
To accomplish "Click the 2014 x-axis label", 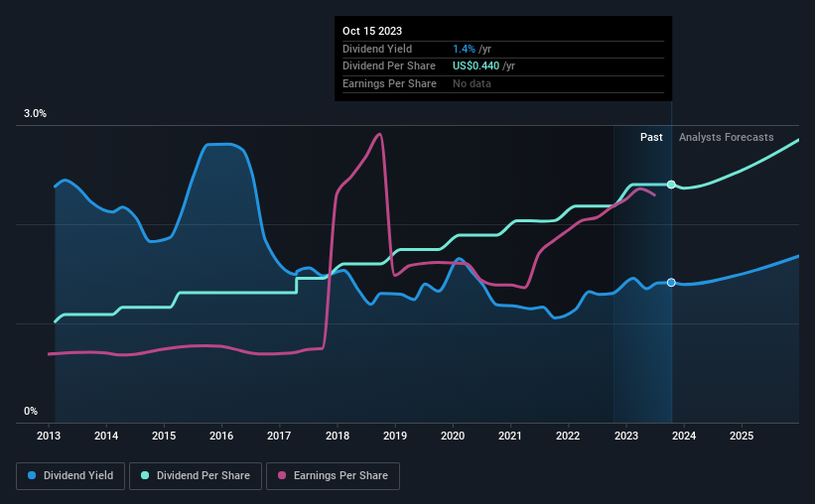I will (x=106, y=436).
